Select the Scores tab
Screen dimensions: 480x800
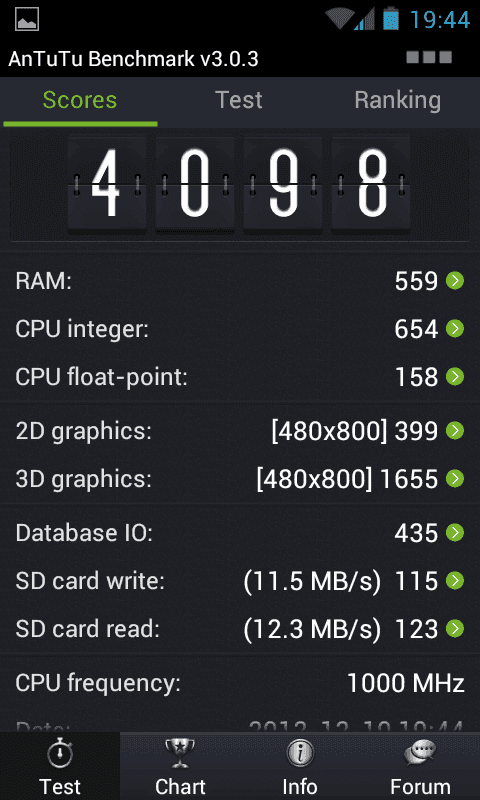pyautogui.click(x=80, y=101)
